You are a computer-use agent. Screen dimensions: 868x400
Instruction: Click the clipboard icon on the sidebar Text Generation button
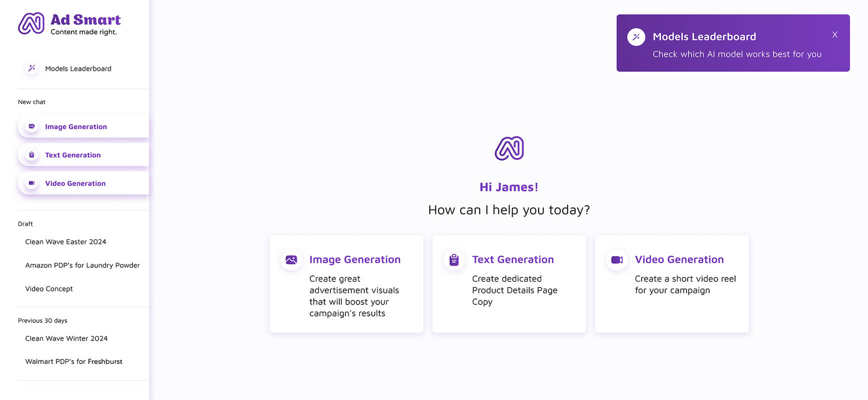coord(31,155)
